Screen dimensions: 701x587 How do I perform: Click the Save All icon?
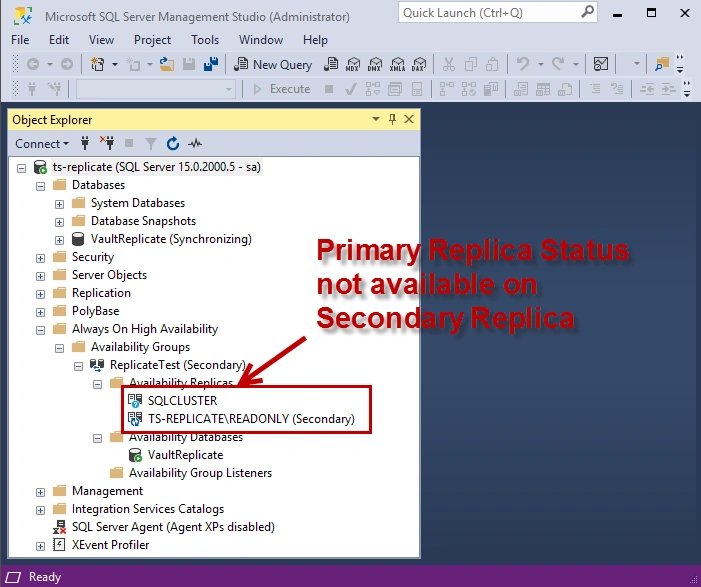tap(211, 64)
